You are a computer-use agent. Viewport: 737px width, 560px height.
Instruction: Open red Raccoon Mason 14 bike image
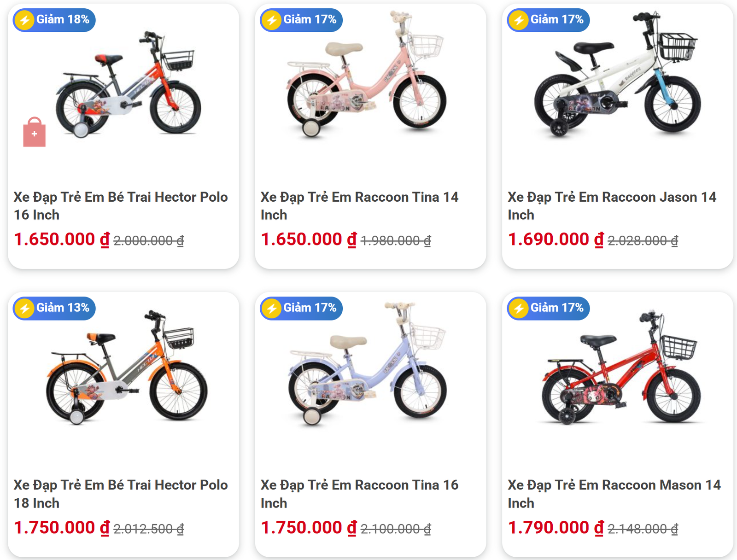click(x=620, y=368)
